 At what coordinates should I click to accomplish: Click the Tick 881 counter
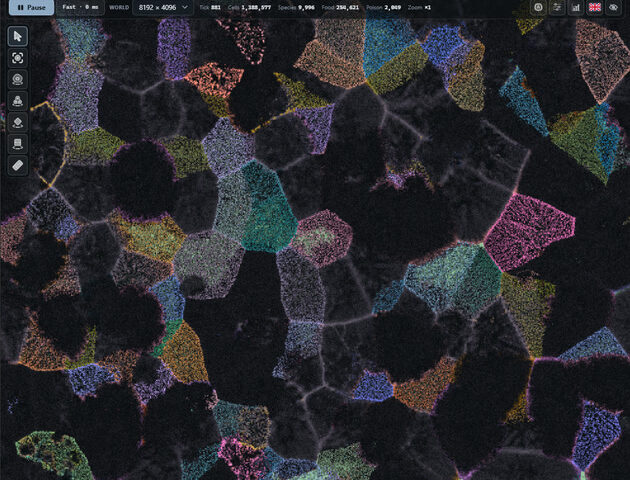point(210,7)
